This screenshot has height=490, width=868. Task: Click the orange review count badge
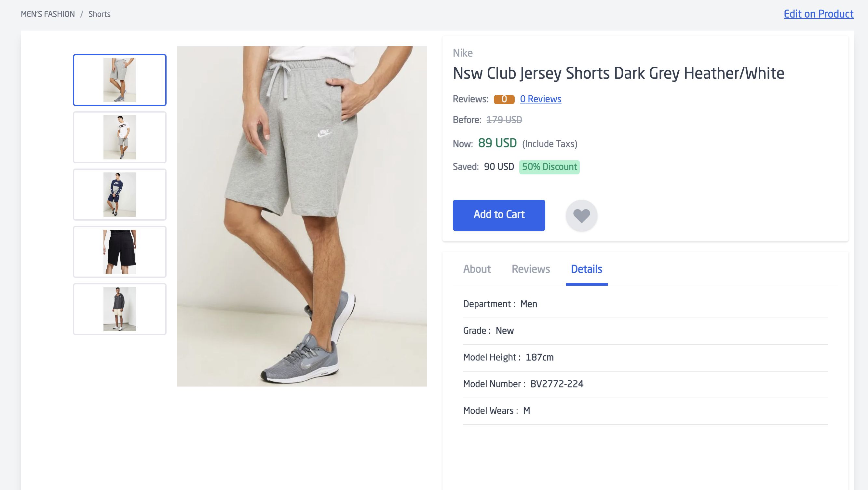click(x=504, y=99)
